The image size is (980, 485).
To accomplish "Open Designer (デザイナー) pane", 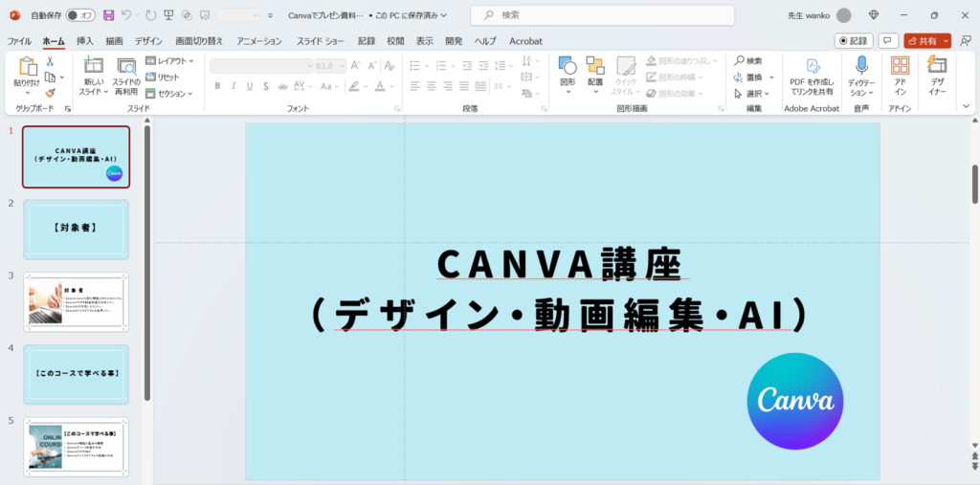I will [x=937, y=70].
